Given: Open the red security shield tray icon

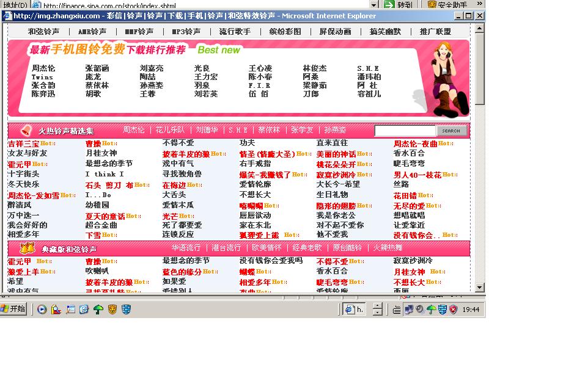Looking at the screenshot, I should tap(454, 310).
